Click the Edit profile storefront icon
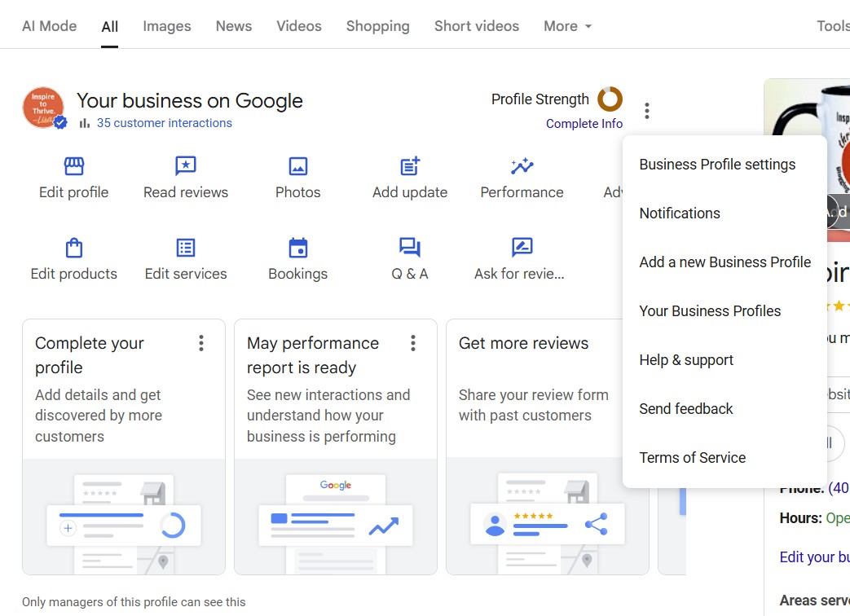This screenshot has width=850, height=616. point(73,165)
